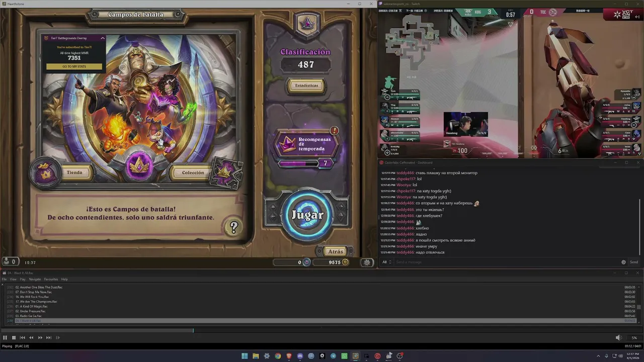Select 'Radio Ga Ga.flac' track
This screenshot has height=362, width=644.
pyautogui.click(x=320, y=316)
